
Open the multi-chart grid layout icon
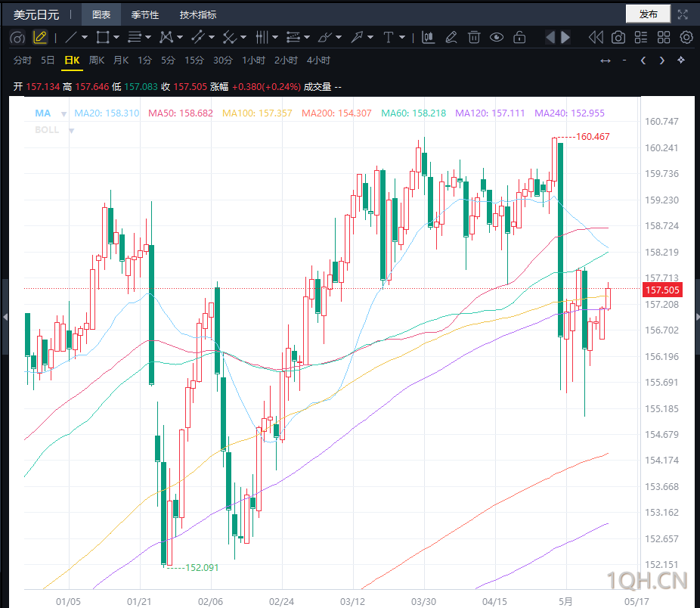[x=664, y=38]
